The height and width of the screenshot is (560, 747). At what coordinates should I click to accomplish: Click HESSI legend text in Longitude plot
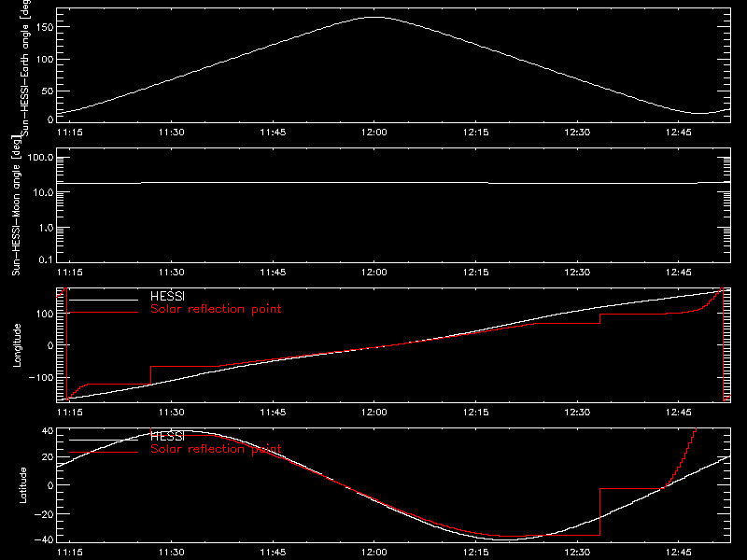pyautogui.click(x=167, y=297)
